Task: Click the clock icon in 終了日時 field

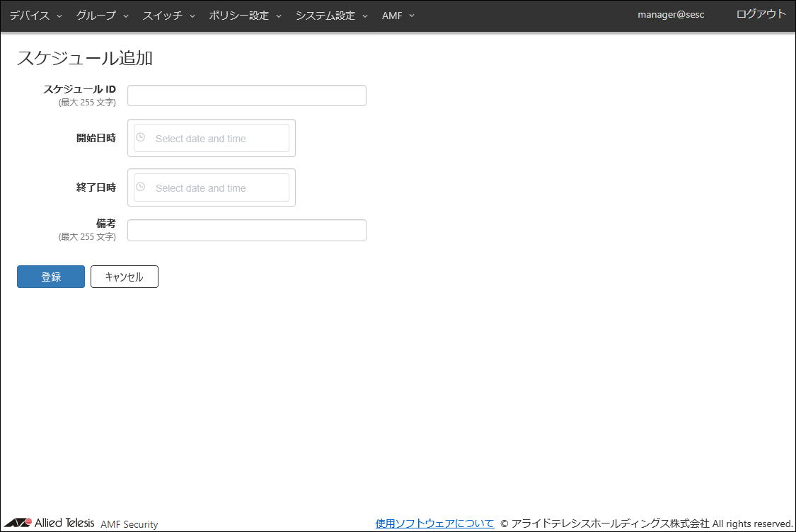Action: (x=140, y=187)
